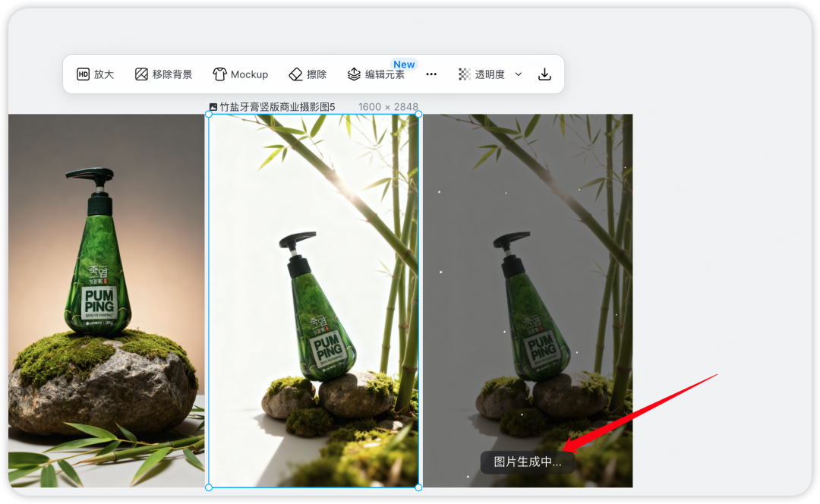Screen dimensions: 820x504
Task: Open the Mockup t-shirt tool
Action: [241, 74]
